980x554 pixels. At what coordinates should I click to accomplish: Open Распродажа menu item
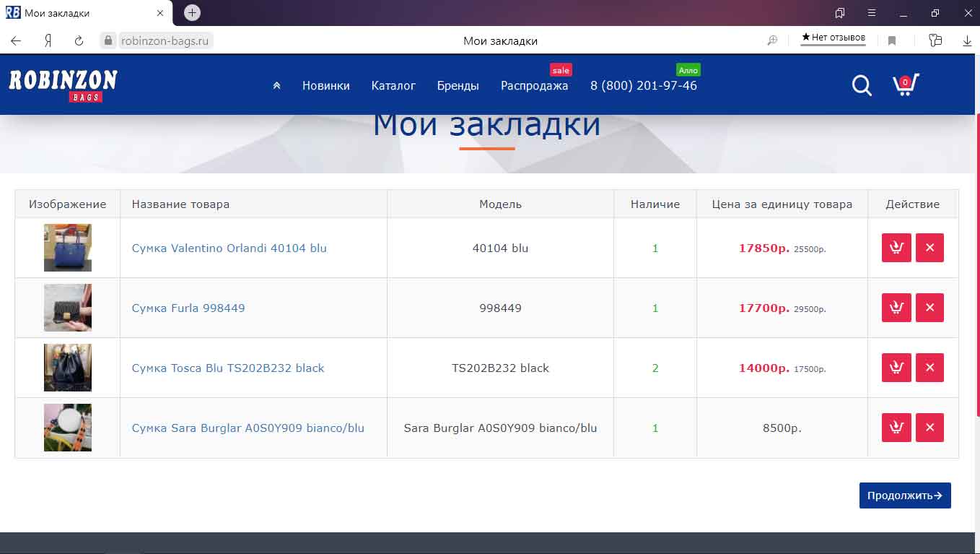point(535,85)
